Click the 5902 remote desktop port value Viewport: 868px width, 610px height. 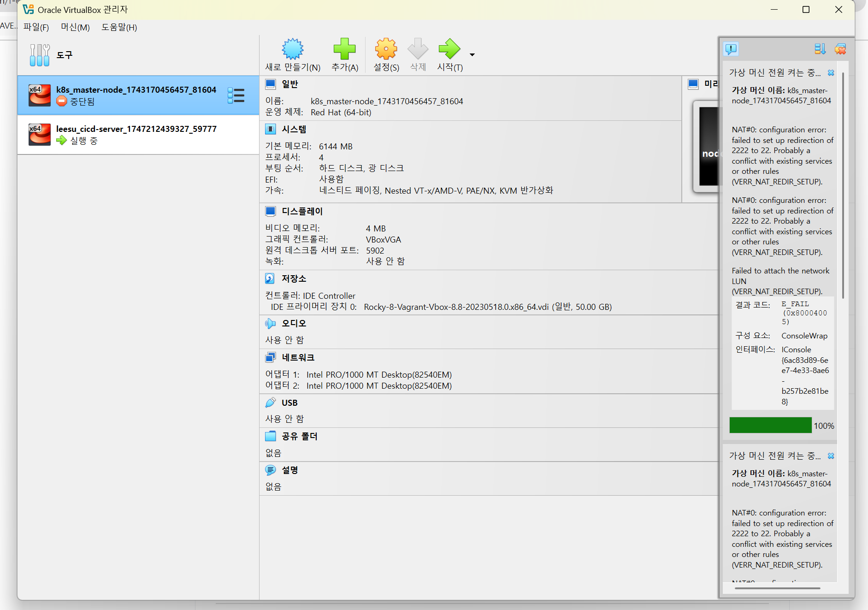click(375, 250)
